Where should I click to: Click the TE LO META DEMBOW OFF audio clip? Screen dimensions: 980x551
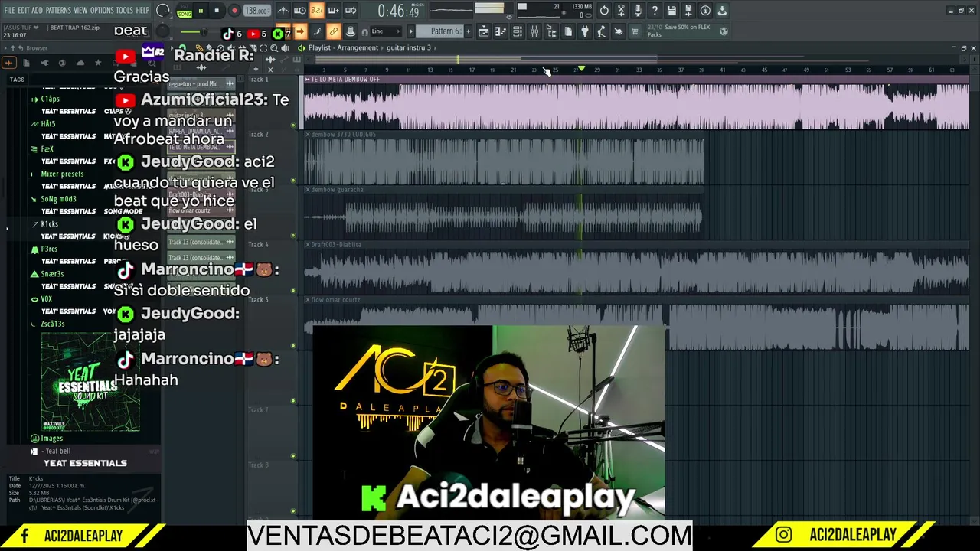click(x=636, y=104)
